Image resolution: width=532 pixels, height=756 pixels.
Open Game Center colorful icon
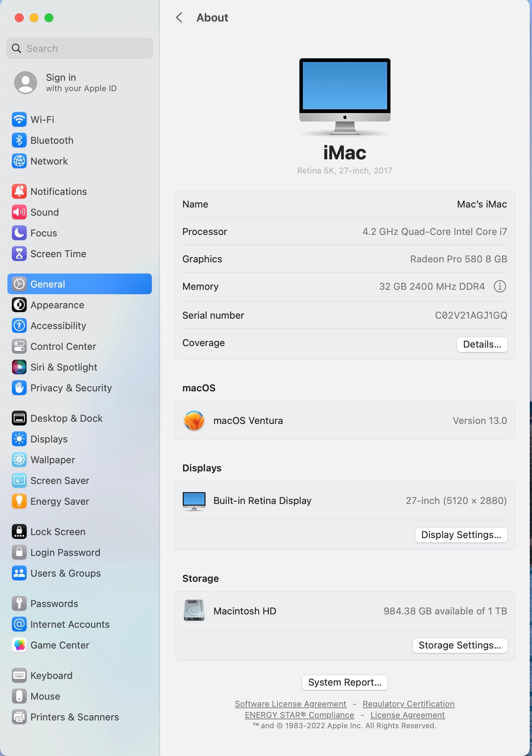point(19,645)
